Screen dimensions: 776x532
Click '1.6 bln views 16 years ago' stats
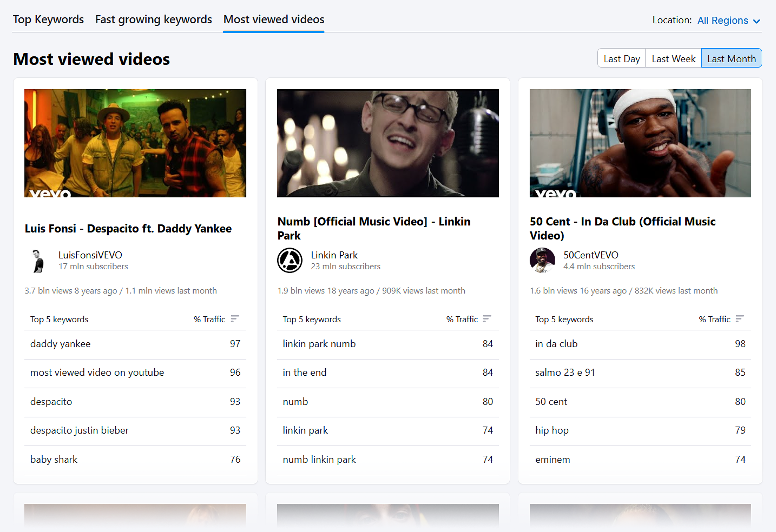578,291
